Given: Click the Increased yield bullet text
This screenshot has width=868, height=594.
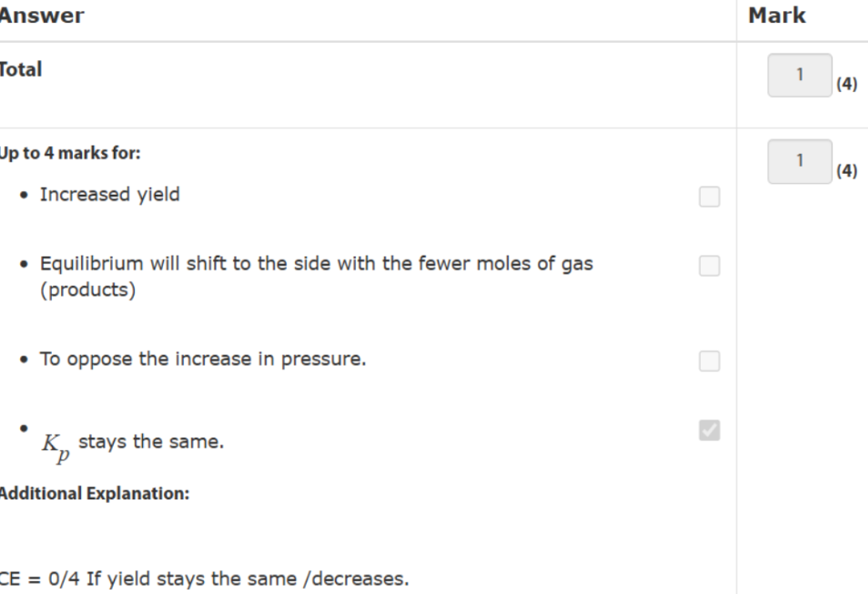Looking at the screenshot, I should tap(109, 195).
